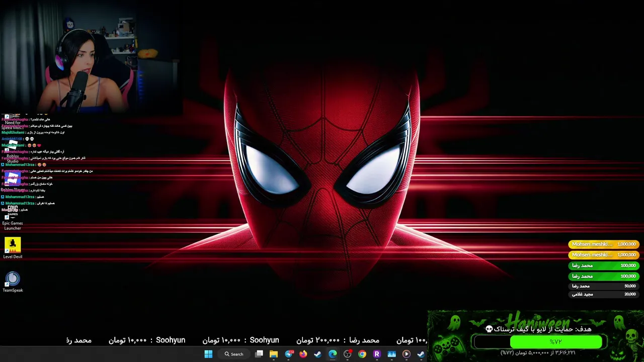Screen dimensions: 644x362
Task: Open the Windows Start menu
Action: coord(208,354)
